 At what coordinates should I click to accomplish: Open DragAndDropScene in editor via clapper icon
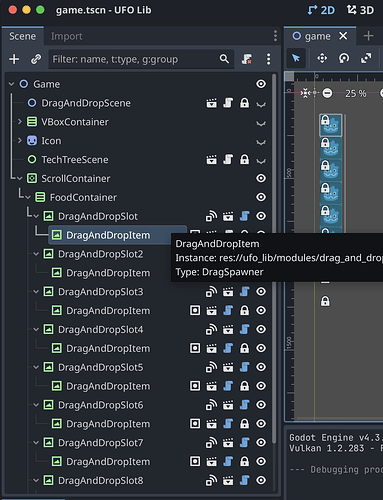tap(211, 103)
